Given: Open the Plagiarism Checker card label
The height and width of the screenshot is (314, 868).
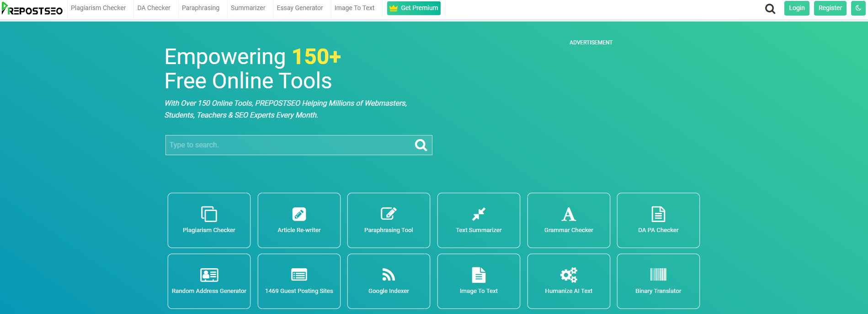Looking at the screenshot, I should [209, 230].
